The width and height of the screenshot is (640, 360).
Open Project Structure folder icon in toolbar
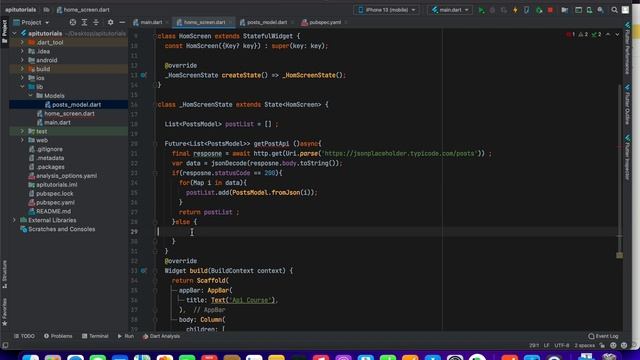click(564, 10)
